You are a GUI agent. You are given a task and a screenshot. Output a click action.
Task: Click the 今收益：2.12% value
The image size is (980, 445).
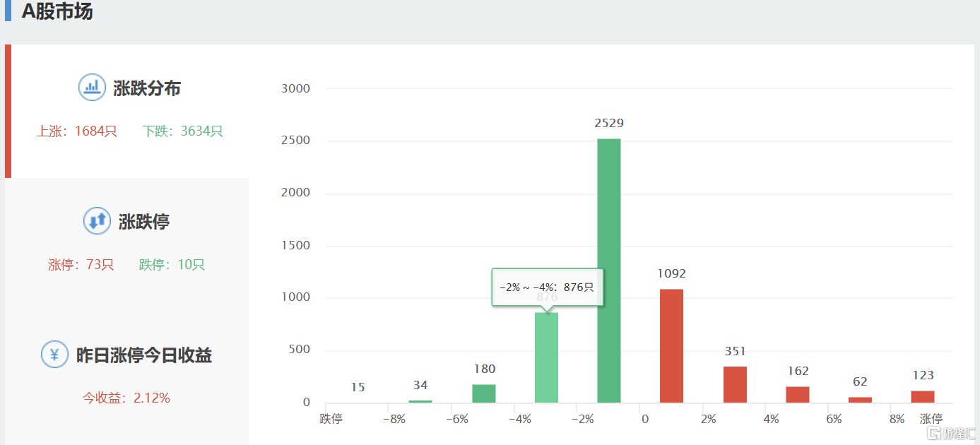pos(126,398)
